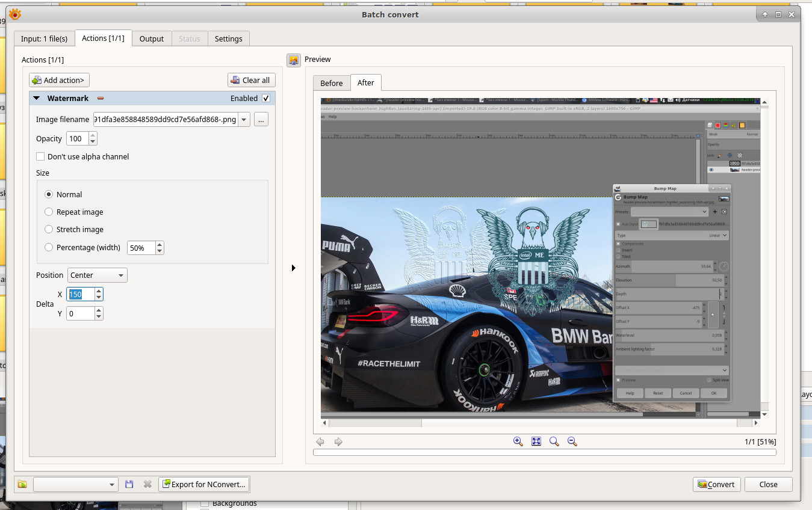Click the Opacity value input field
The height and width of the screenshot is (510, 812).
click(76, 139)
